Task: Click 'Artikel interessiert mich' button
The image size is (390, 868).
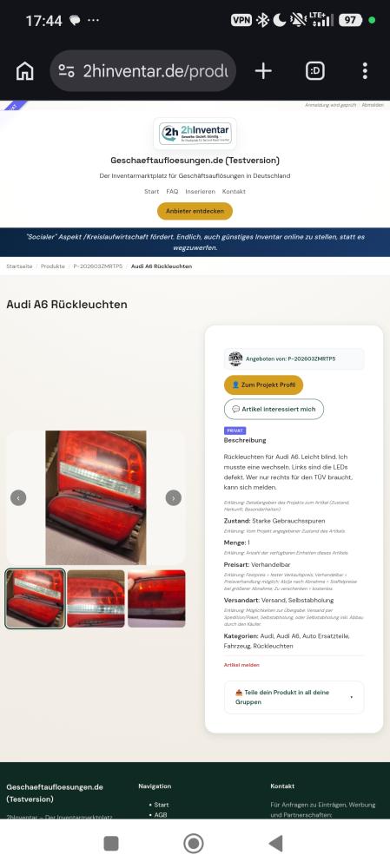Action: click(274, 409)
